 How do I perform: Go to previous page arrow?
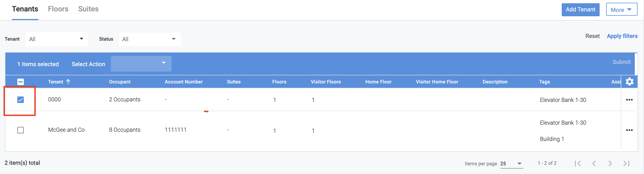pyautogui.click(x=594, y=163)
